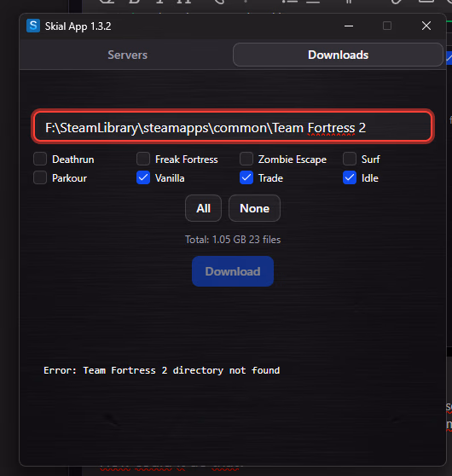
Task: Start the Download button
Action: coord(233,271)
